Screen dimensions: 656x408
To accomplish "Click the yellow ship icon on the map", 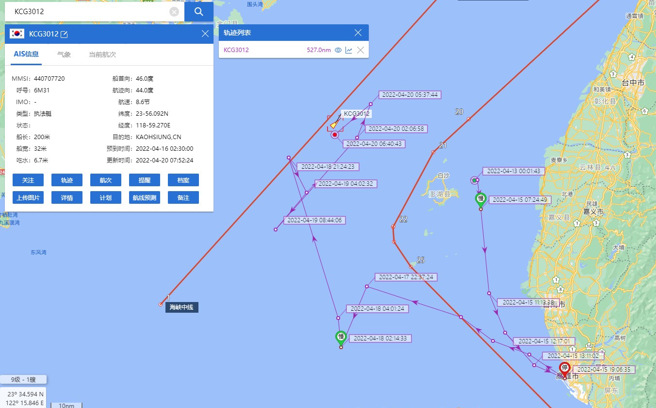I will coord(334,124).
